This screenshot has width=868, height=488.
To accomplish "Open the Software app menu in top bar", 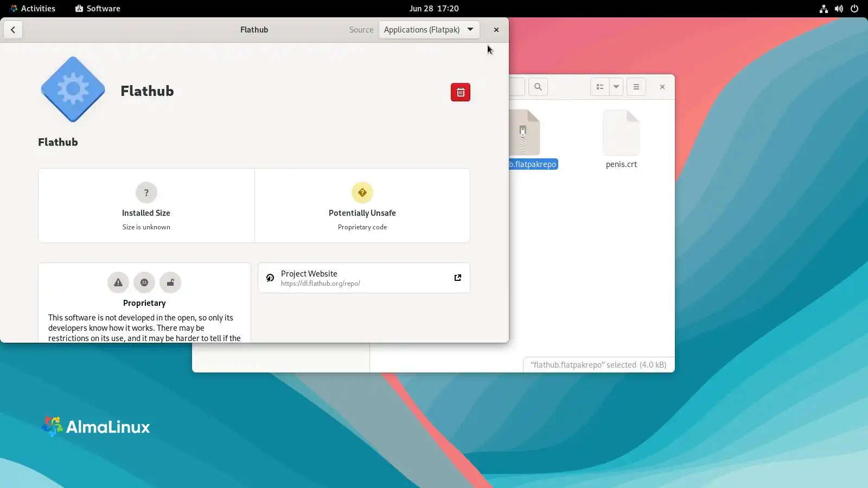I will pyautogui.click(x=98, y=8).
